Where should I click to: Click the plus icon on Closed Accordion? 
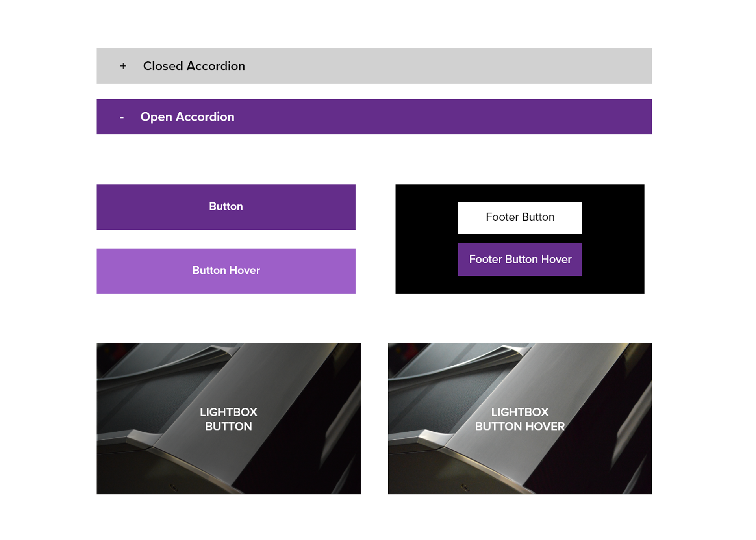pyautogui.click(x=123, y=66)
